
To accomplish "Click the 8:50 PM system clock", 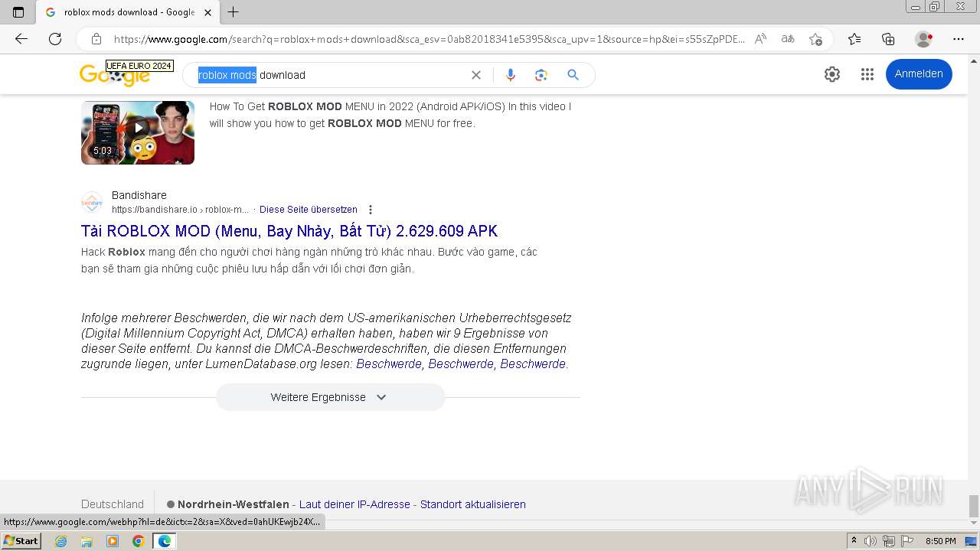I will pos(941,541).
